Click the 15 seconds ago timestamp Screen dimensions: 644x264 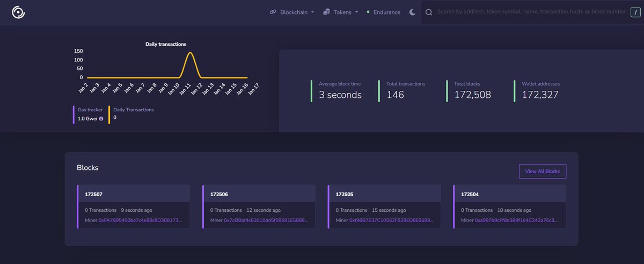[x=389, y=210]
